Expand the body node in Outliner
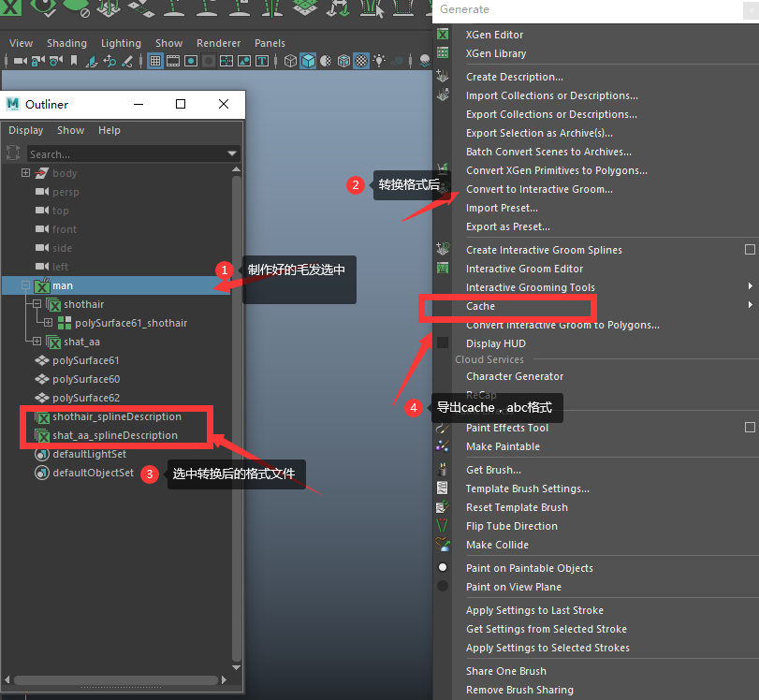The image size is (759, 700). [25, 173]
